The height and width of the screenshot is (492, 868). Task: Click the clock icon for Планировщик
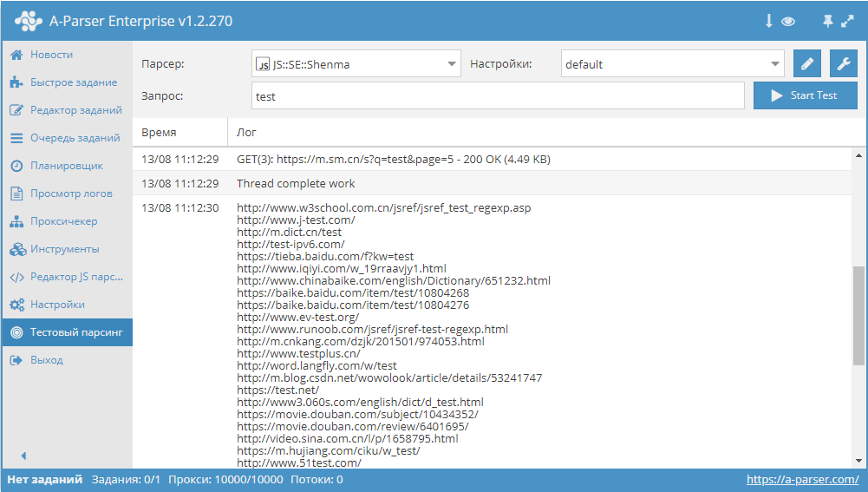point(16,166)
